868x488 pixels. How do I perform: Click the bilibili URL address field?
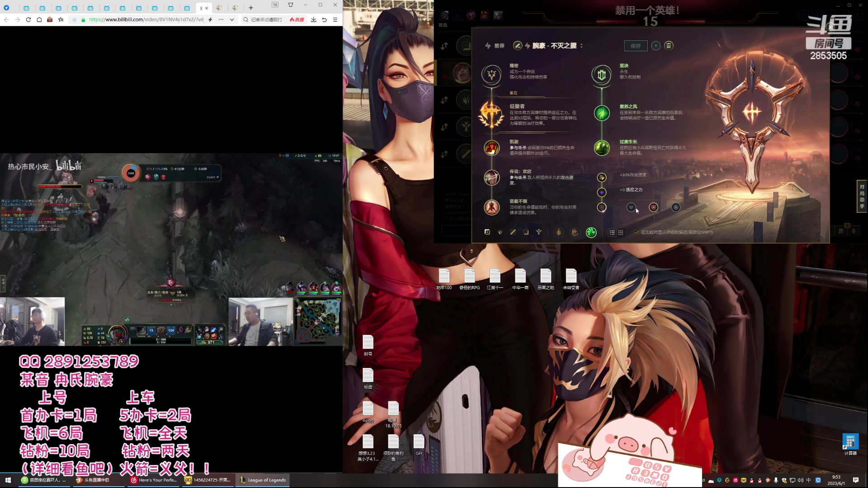point(146,19)
